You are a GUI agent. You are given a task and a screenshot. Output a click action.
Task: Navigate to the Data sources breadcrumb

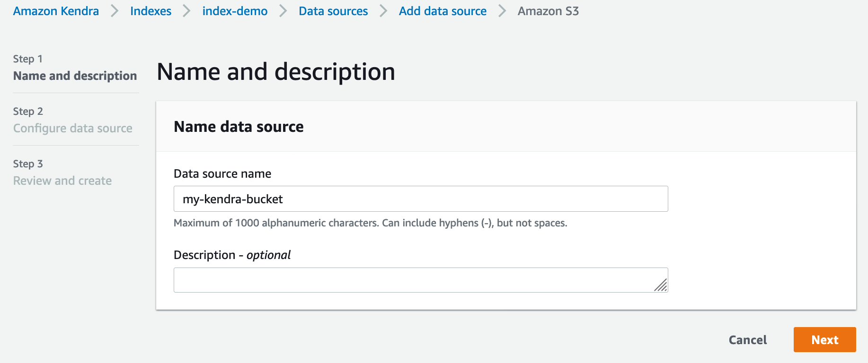click(x=333, y=11)
